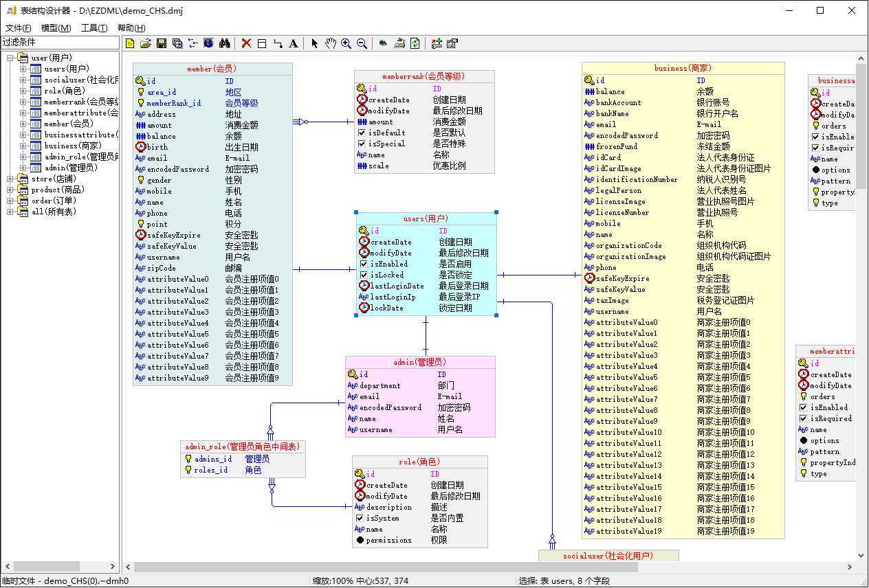Click the role(角色) table title
Screen dimensions: 869x588
[419, 462]
